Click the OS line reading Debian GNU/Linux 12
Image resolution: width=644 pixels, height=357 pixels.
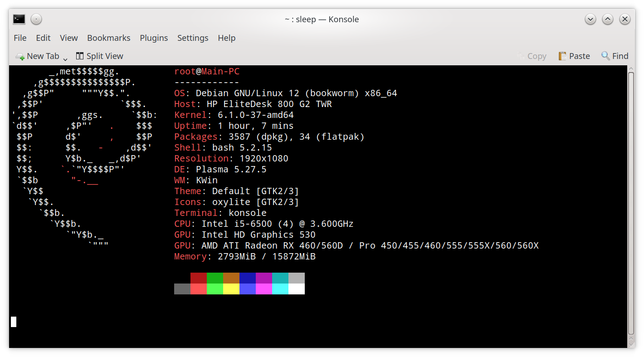tap(286, 93)
